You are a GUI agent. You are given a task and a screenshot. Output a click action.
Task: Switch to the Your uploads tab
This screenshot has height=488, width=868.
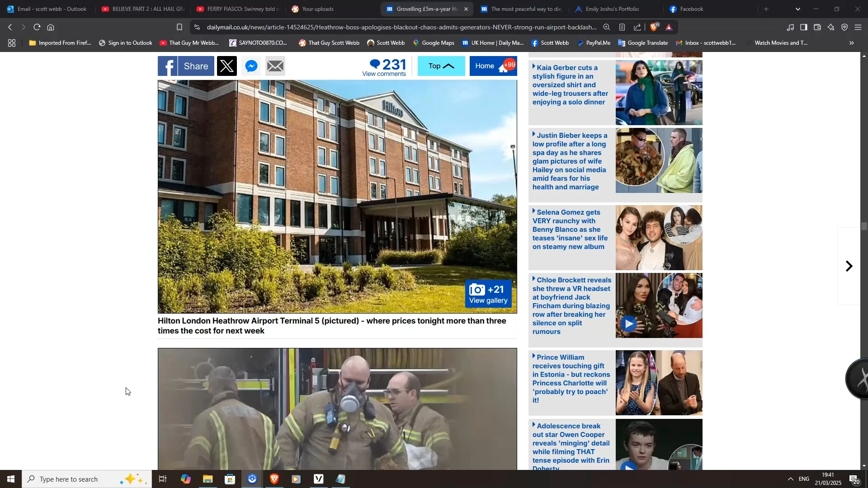pyautogui.click(x=333, y=9)
